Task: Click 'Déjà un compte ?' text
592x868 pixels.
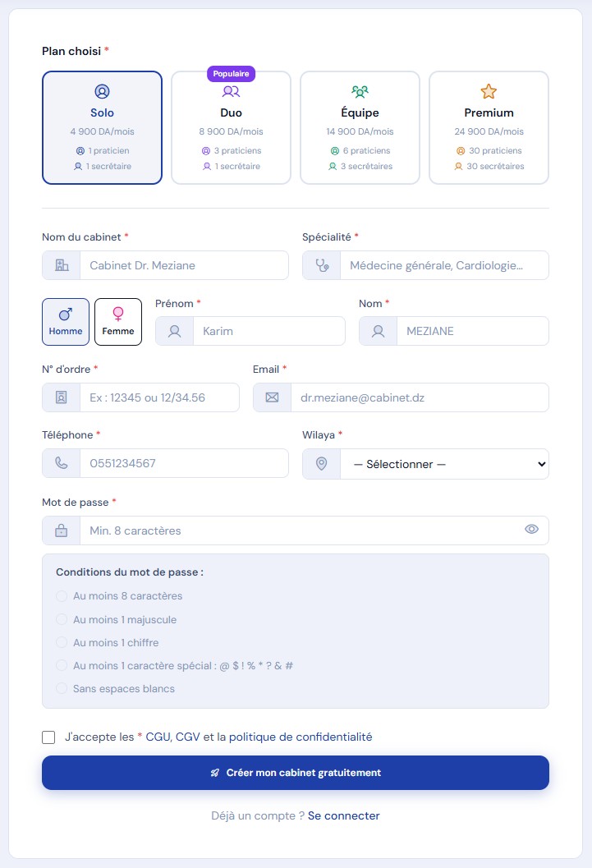Action: click(x=257, y=815)
